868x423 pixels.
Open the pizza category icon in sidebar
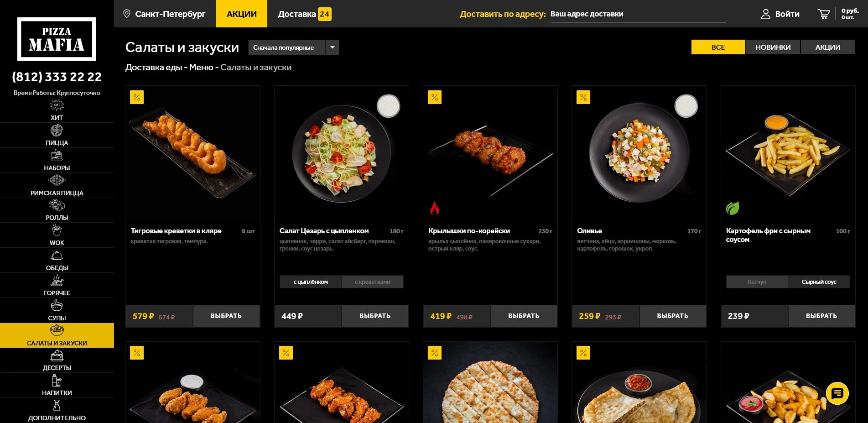pos(57,131)
